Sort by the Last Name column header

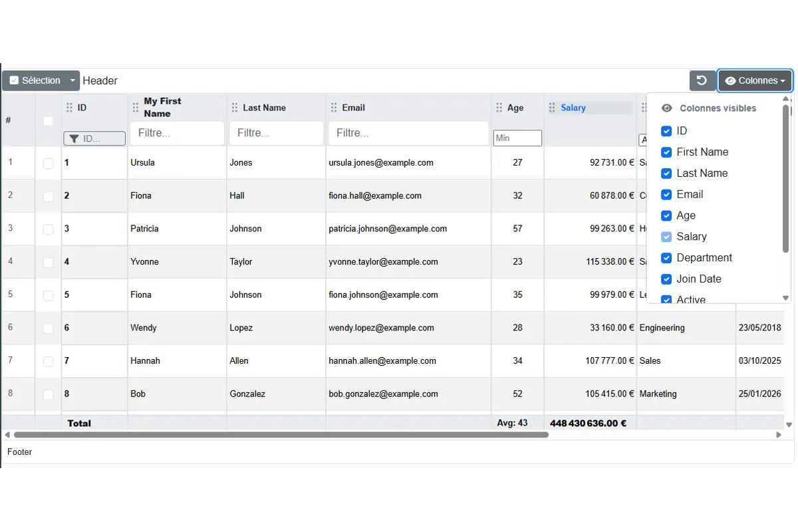pyautogui.click(x=264, y=108)
